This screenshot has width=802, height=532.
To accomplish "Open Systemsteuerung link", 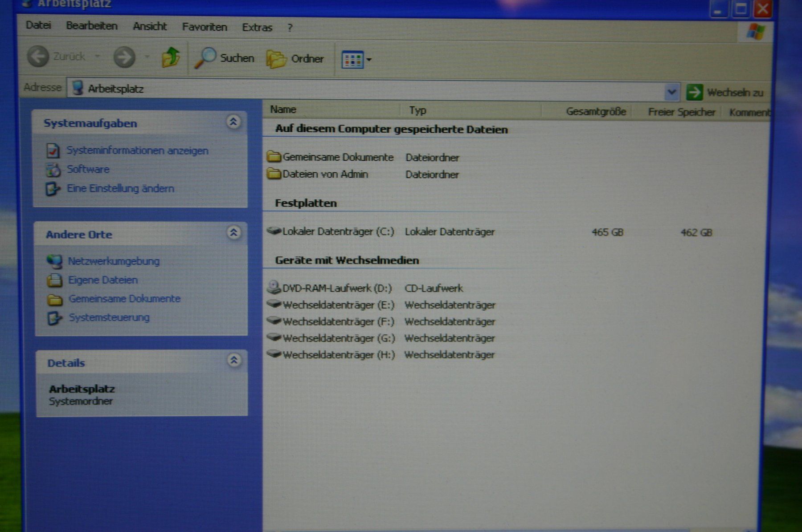I will tap(109, 317).
